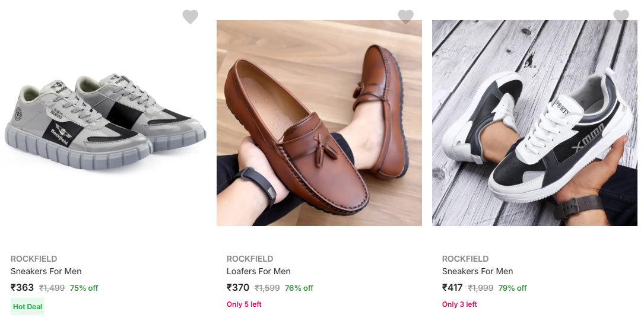Tap the heart icon on the brown loafers
This screenshot has width=644, height=324.
tap(405, 17)
